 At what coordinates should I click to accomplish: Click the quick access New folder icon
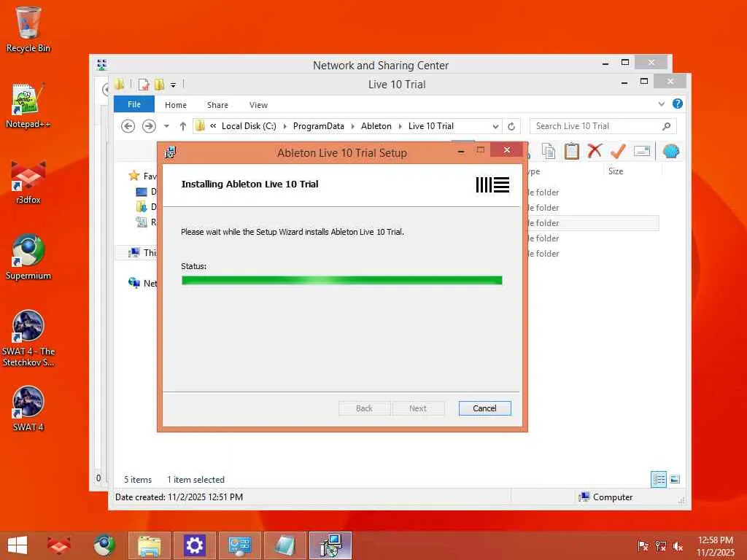coord(159,85)
